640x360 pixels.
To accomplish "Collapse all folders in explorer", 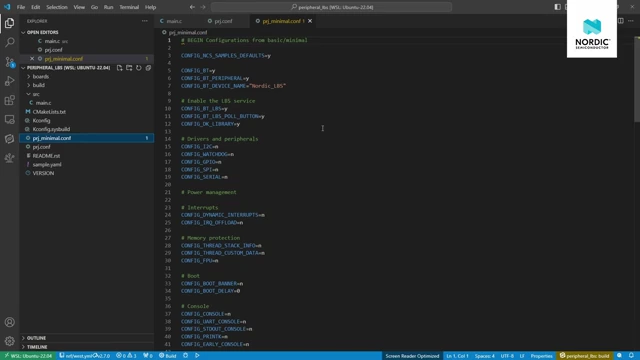I will [x=148, y=68].
